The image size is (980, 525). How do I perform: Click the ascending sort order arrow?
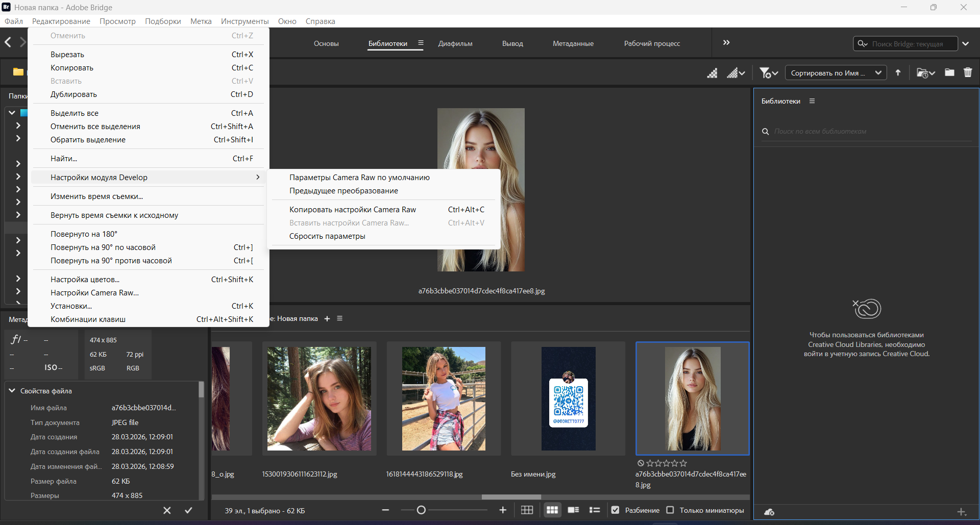click(x=898, y=72)
